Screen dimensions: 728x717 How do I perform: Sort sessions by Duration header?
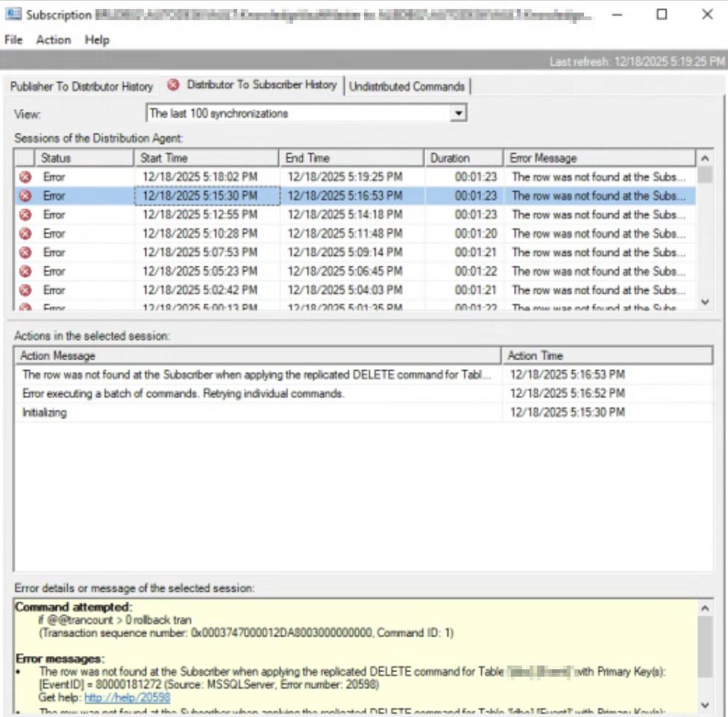pos(464,158)
